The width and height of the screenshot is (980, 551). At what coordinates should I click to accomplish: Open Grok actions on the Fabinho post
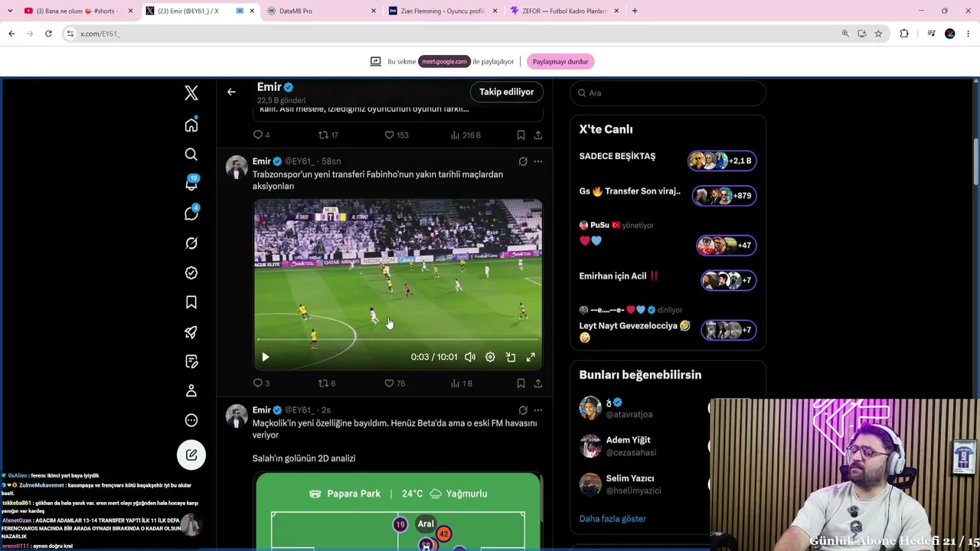(x=523, y=161)
